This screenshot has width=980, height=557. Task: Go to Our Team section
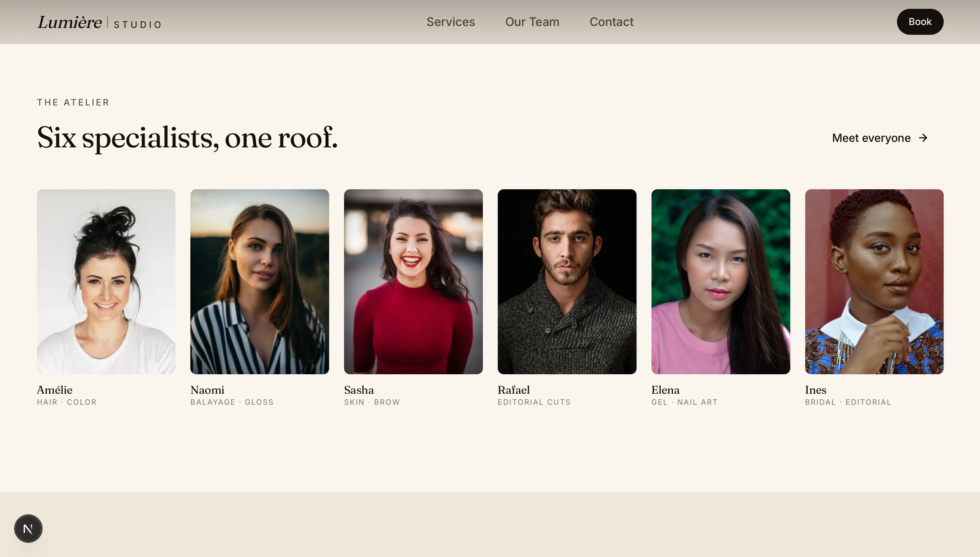pyautogui.click(x=532, y=22)
